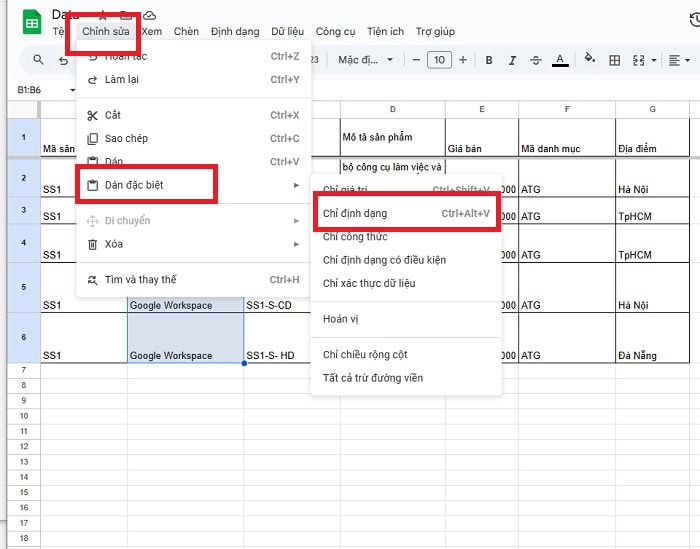Viewport: 700px width, 549px height.
Task: Click the search magnifier icon in toolbar
Action: tap(38, 60)
